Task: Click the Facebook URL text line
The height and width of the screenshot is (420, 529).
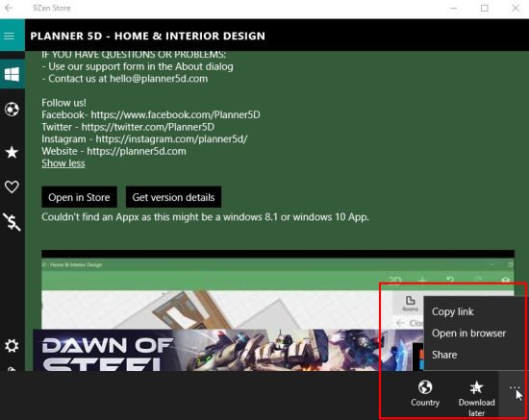Action: tap(151, 114)
